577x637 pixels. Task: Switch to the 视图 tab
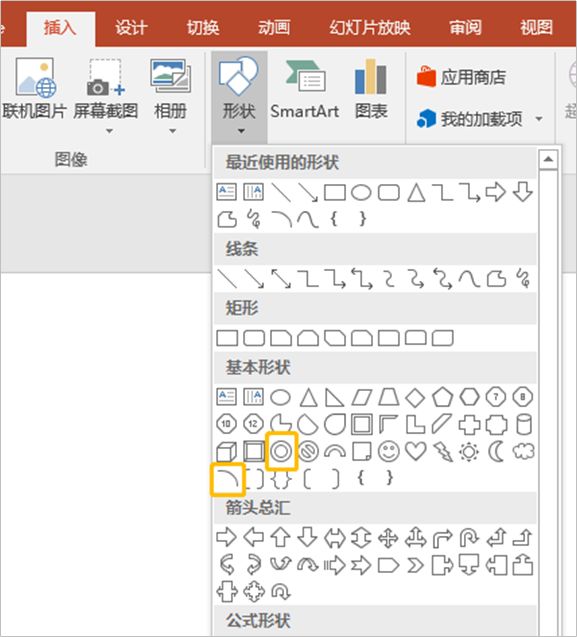pyautogui.click(x=536, y=28)
